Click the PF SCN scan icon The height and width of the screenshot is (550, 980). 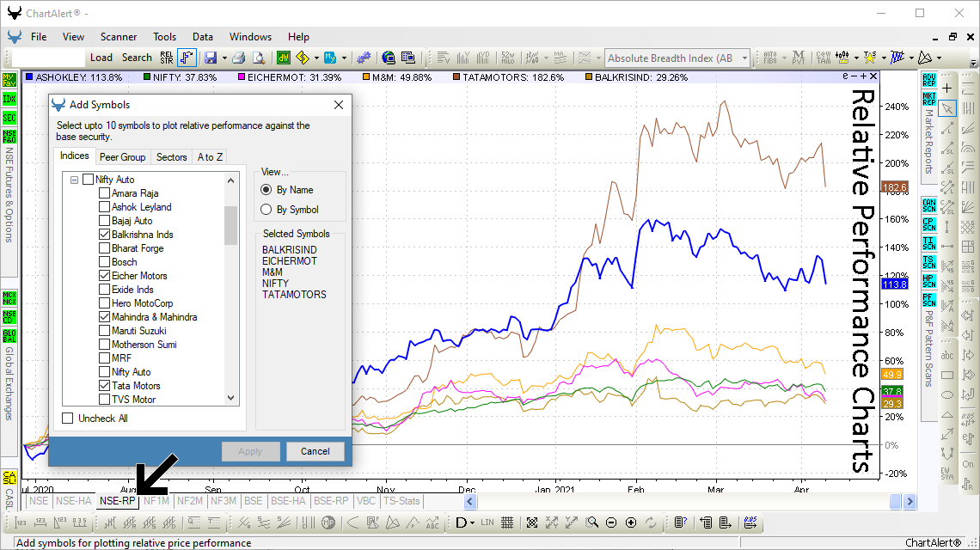928,299
